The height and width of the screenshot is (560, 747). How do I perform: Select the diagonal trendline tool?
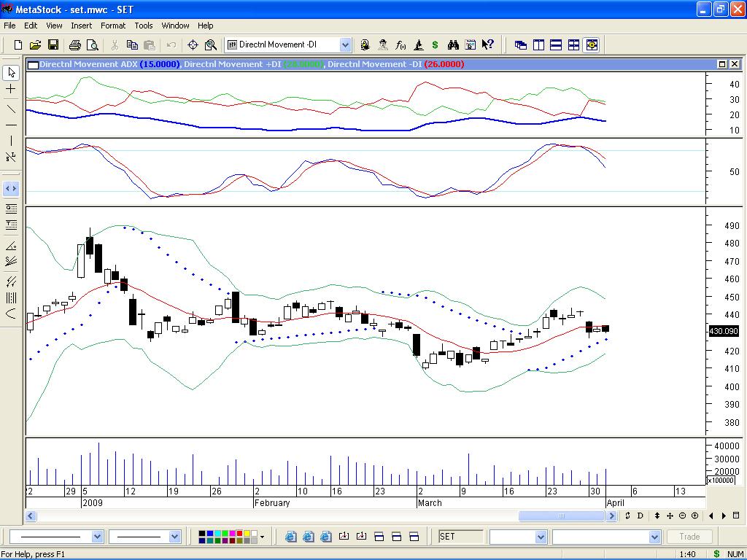[11, 109]
